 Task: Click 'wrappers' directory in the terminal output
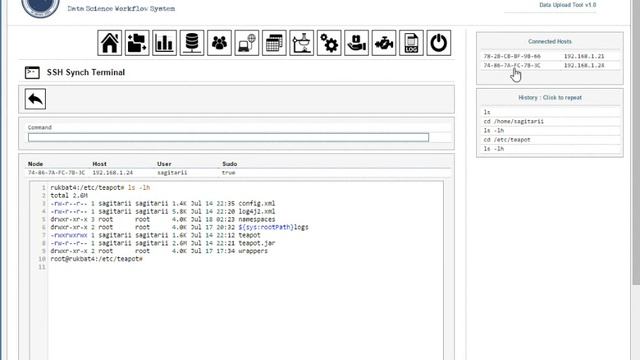(253, 251)
